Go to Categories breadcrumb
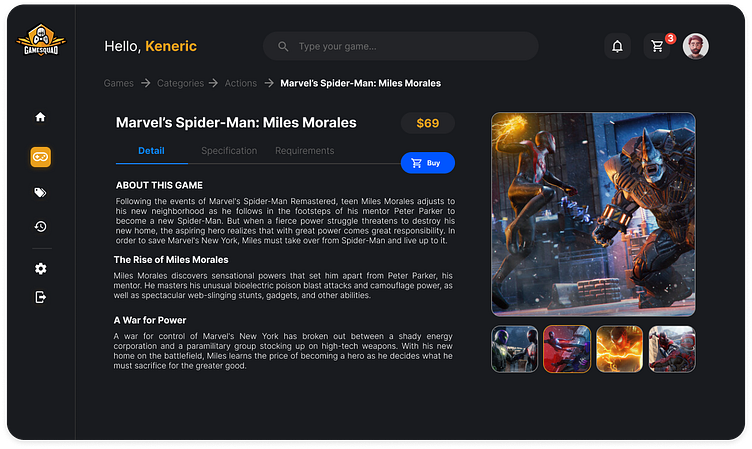This screenshot has width=752, height=449. [180, 83]
